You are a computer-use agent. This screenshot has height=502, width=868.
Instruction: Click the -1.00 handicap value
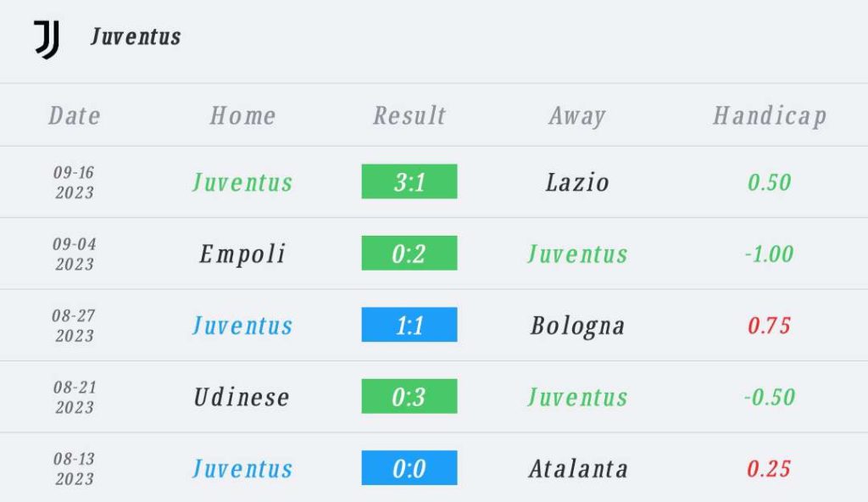tap(769, 254)
